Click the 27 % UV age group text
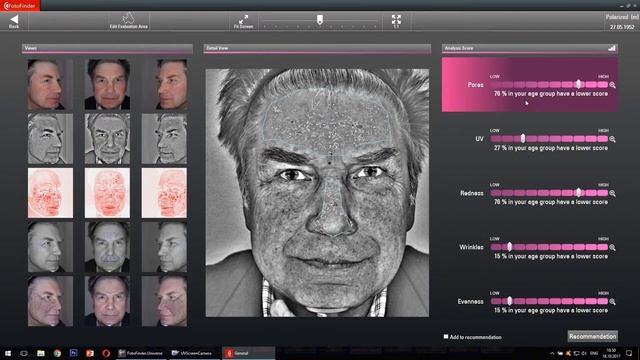This screenshot has width=640, height=360. coord(551,148)
